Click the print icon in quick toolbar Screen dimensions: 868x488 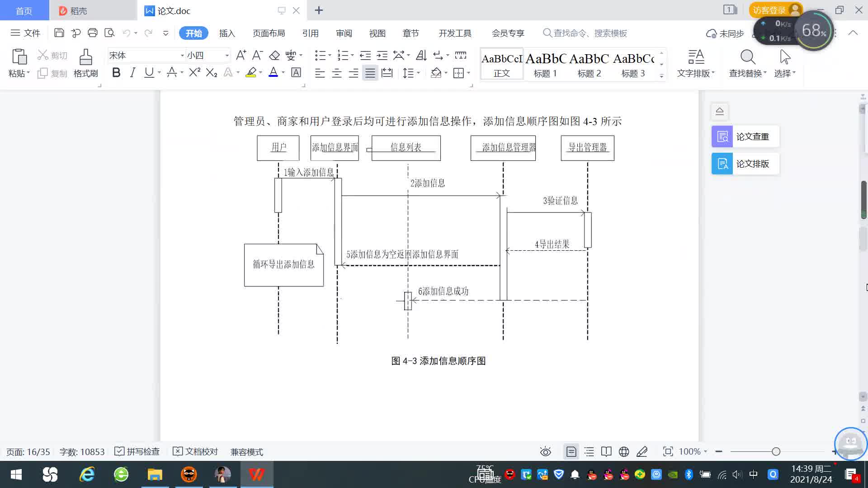coord(93,33)
